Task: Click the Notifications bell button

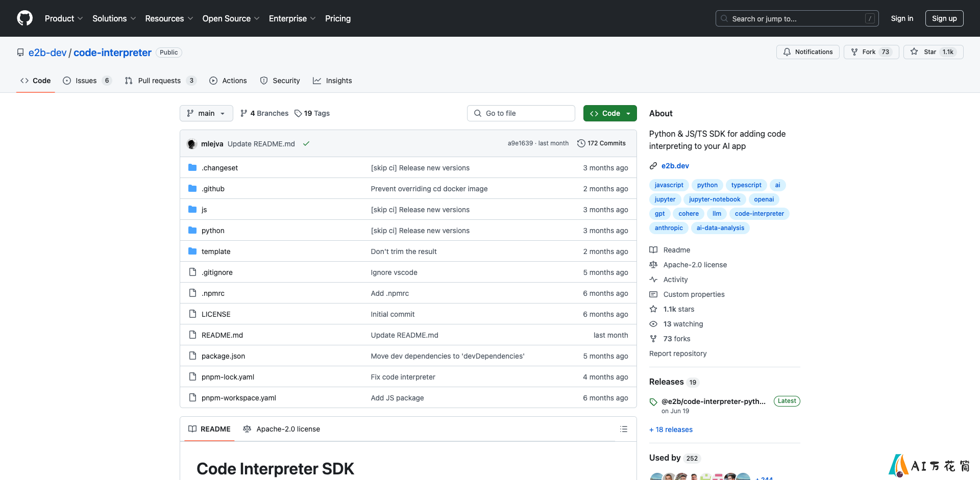Action: (x=808, y=52)
